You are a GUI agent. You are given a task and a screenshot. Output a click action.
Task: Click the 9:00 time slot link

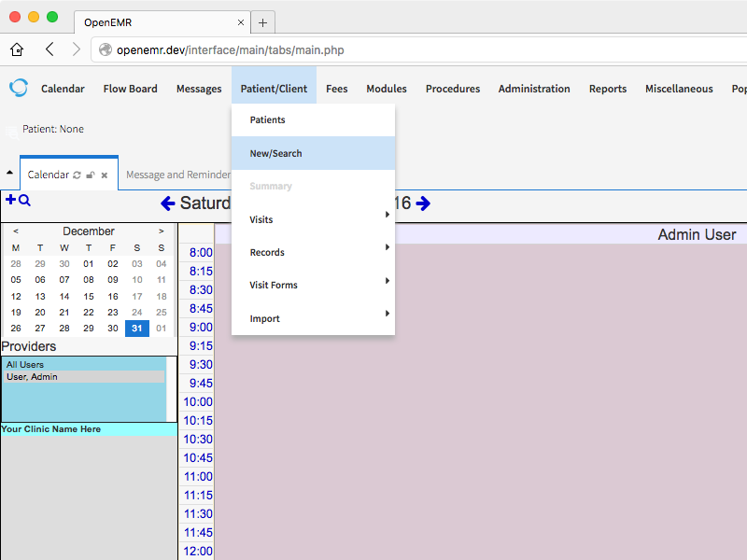[x=201, y=328]
